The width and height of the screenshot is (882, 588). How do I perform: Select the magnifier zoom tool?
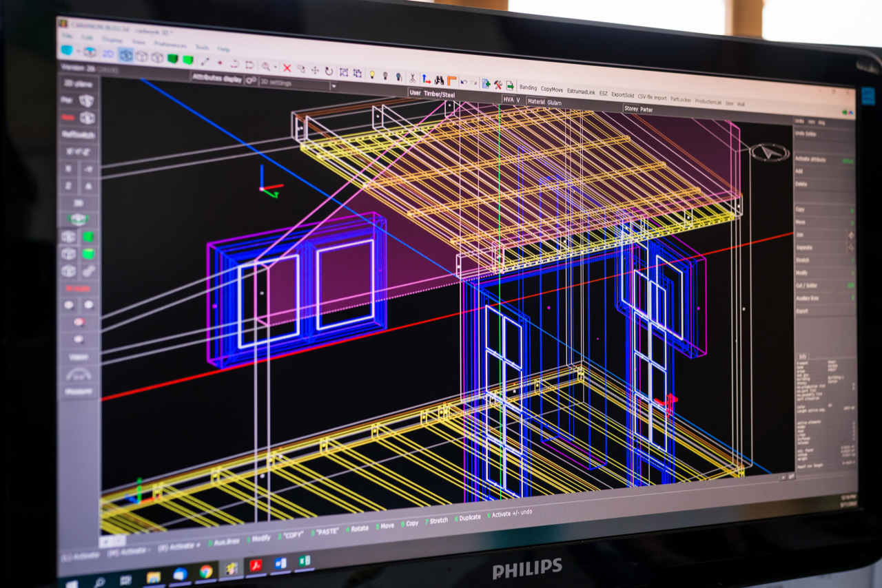point(266,66)
